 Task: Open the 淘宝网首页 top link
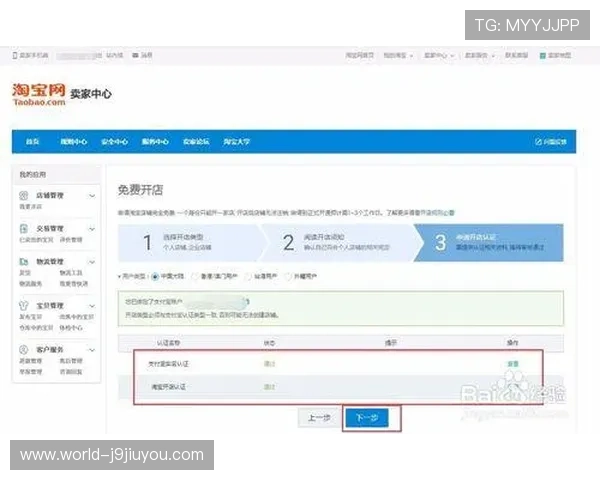click(x=359, y=56)
